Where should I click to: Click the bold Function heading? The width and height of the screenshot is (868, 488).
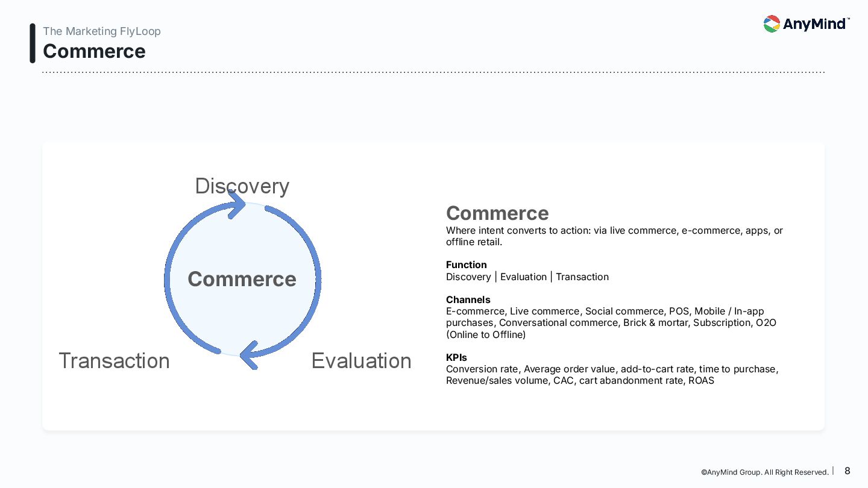click(x=466, y=264)
